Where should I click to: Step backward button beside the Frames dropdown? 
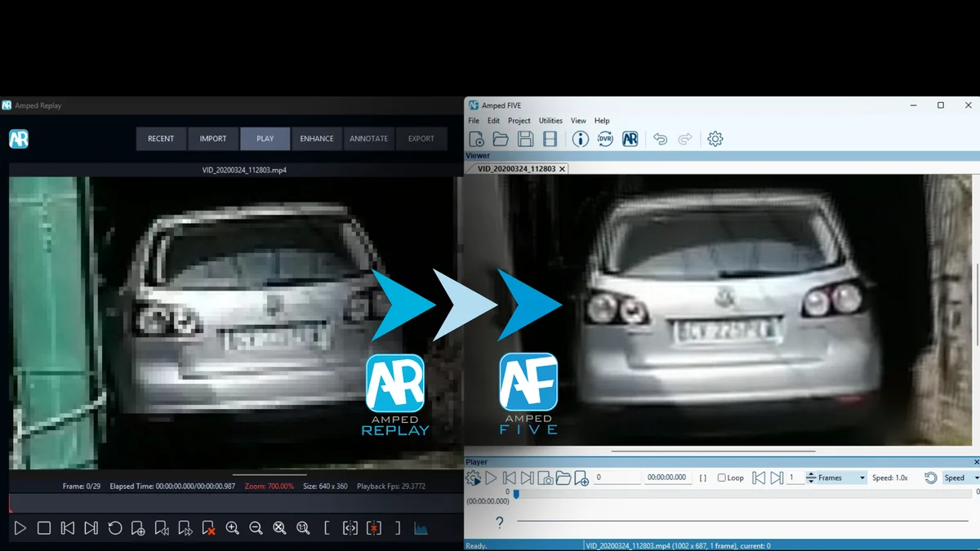[x=759, y=478]
